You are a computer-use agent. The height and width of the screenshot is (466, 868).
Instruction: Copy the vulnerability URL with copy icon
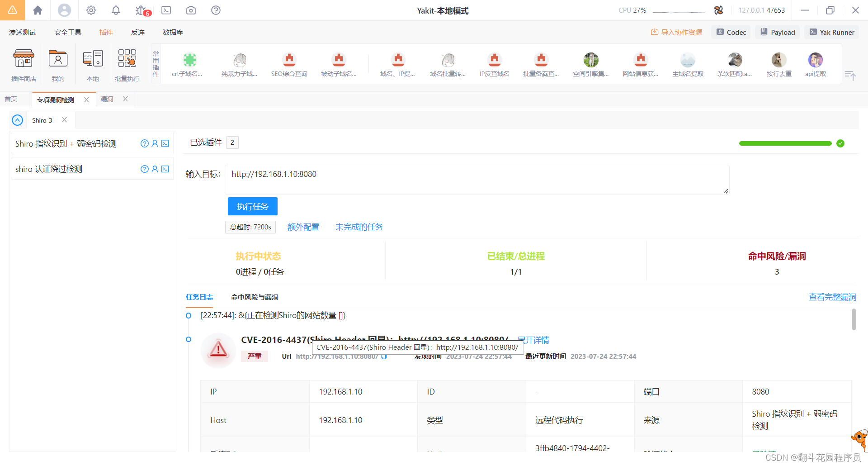(x=384, y=357)
